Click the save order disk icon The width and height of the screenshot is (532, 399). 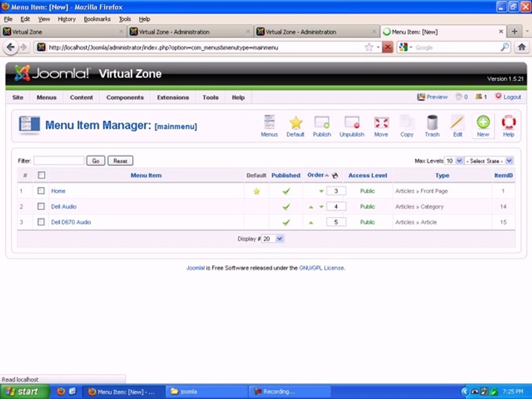click(x=335, y=176)
